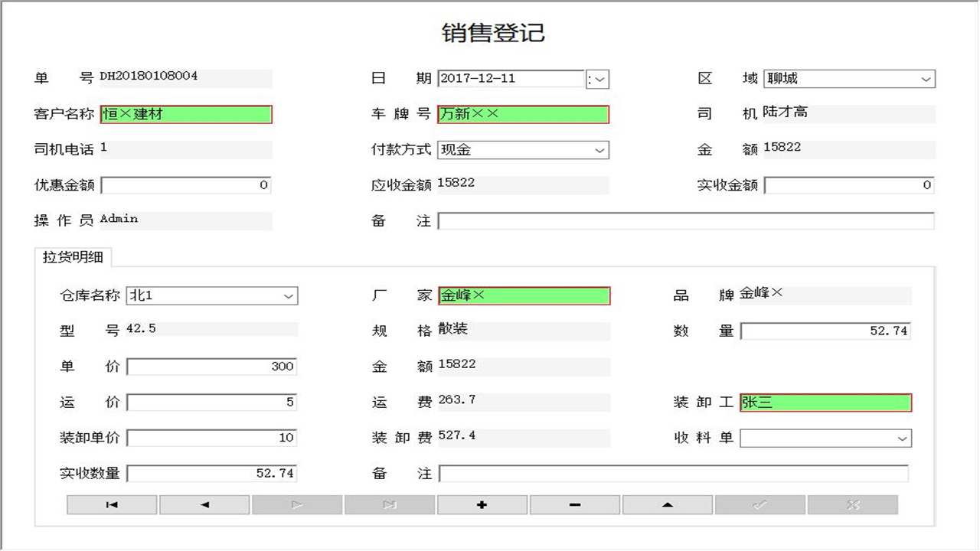Jump to the first record using navigation bar

point(111,504)
